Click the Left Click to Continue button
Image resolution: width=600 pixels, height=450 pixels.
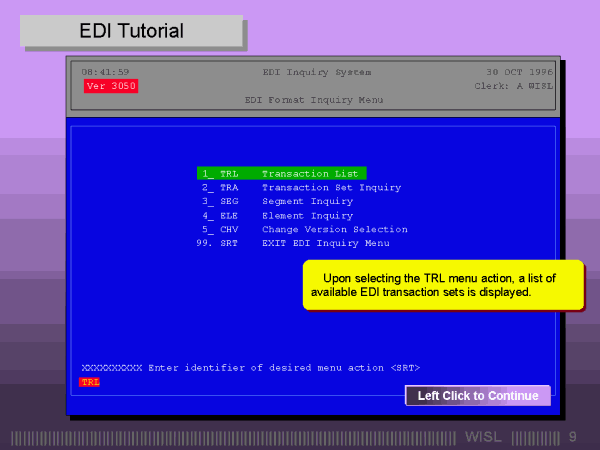tap(477, 396)
